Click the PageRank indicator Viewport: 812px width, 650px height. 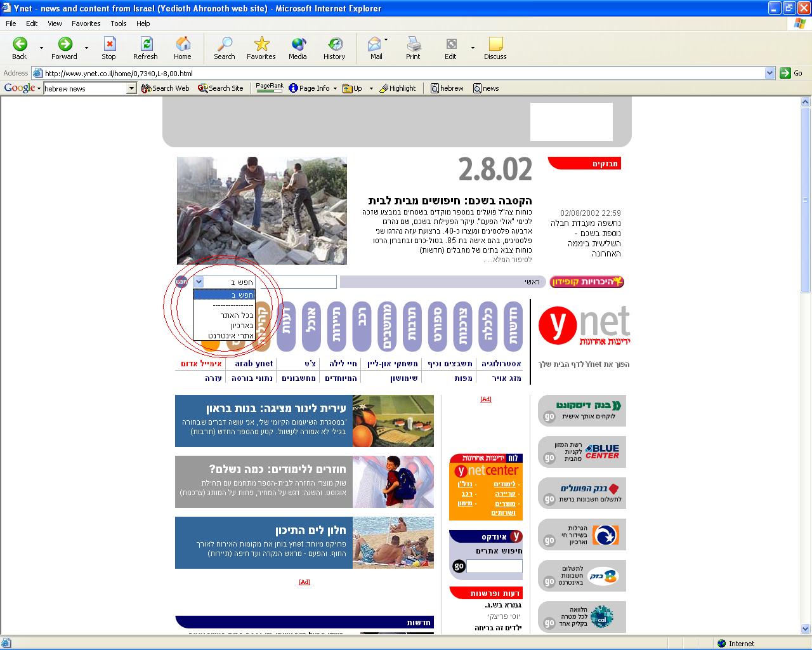click(x=270, y=88)
